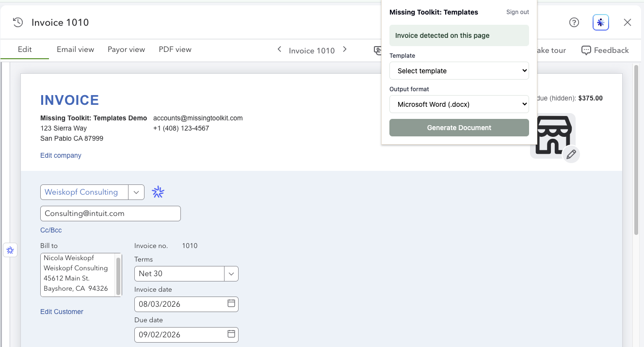Open invoice history clock icon
This screenshot has width=644, height=347.
[x=18, y=22]
